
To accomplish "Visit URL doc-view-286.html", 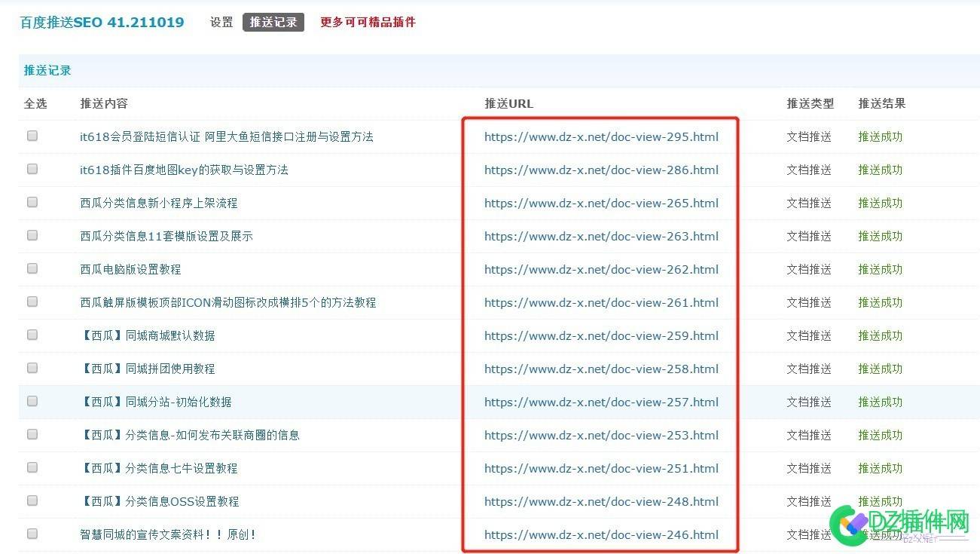I will click(x=601, y=170).
